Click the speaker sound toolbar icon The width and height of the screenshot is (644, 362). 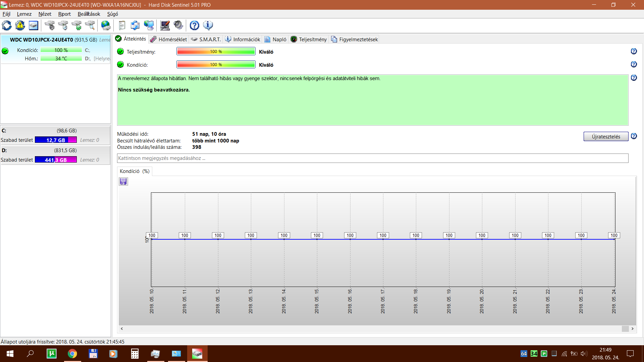point(178,25)
